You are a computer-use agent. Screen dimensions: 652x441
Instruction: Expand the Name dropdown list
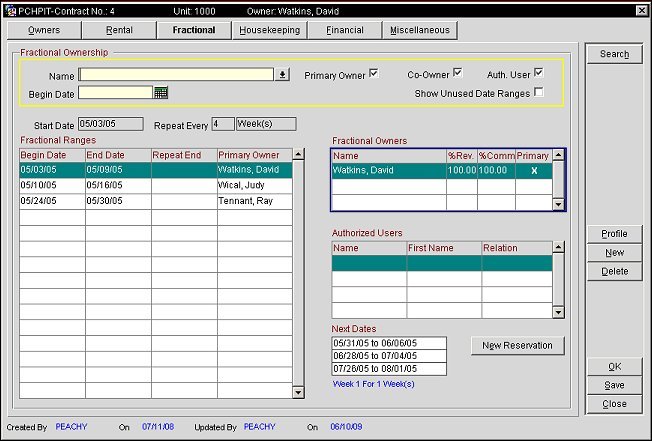pos(282,74)
